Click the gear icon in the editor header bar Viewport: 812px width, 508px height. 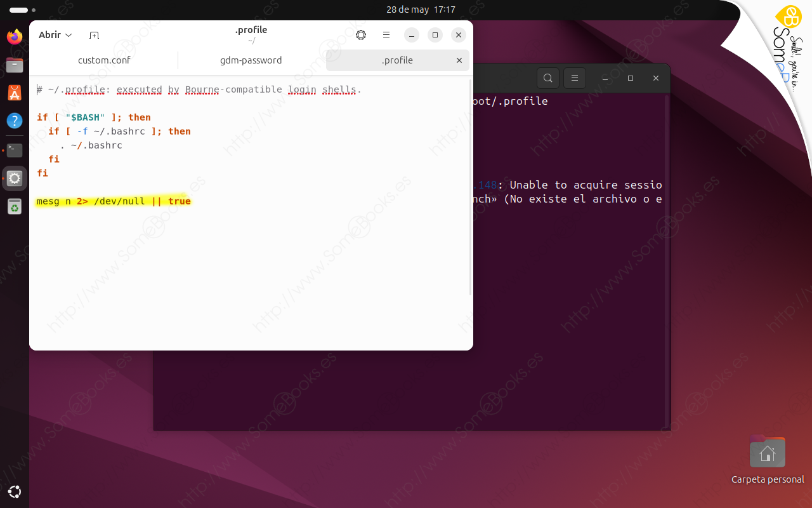point(361,35)
